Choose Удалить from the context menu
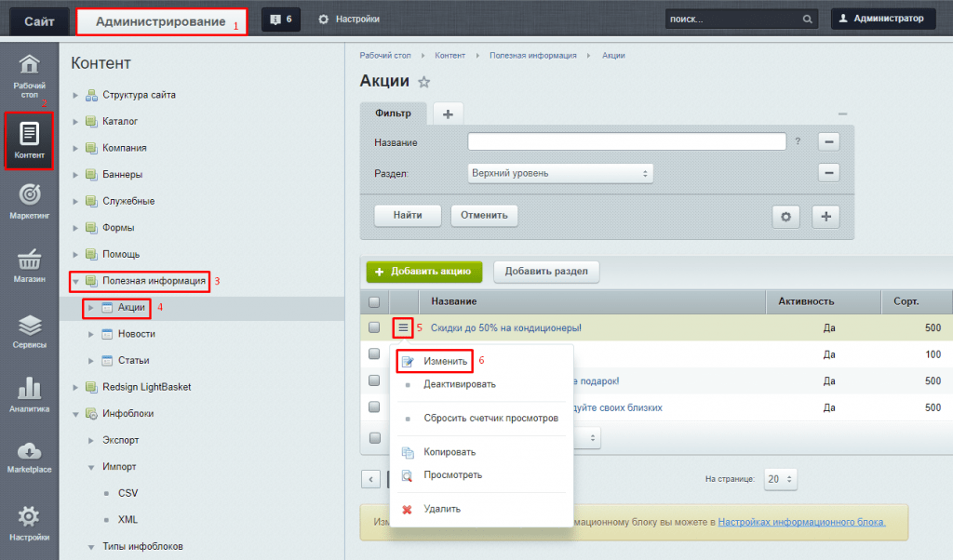The height and width of the screenshot is (560, 953). tap(441, 509)
